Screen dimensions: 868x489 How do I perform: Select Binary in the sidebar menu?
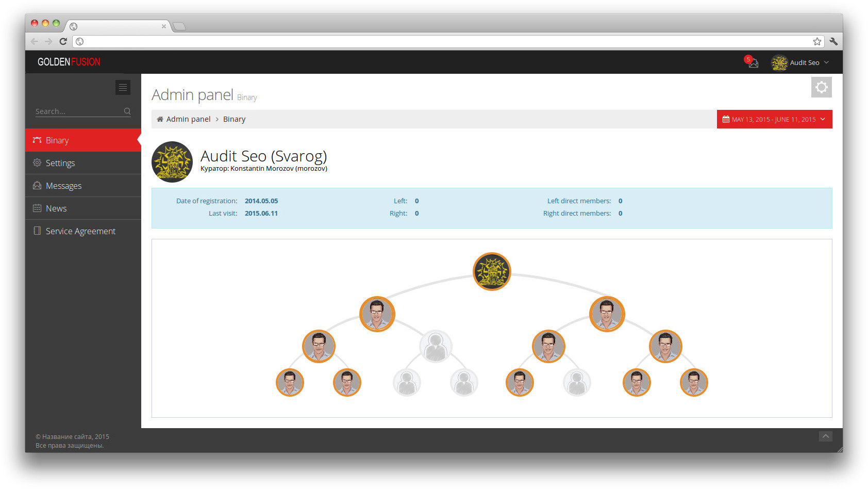[57, 140]
